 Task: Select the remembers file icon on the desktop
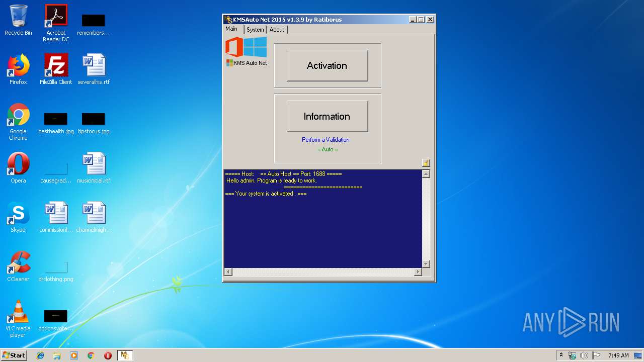tap(94, 25)
